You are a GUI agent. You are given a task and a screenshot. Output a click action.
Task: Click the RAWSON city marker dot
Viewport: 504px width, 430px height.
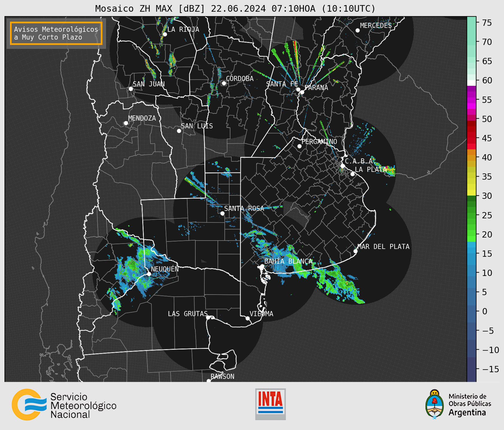click(209, 381)
